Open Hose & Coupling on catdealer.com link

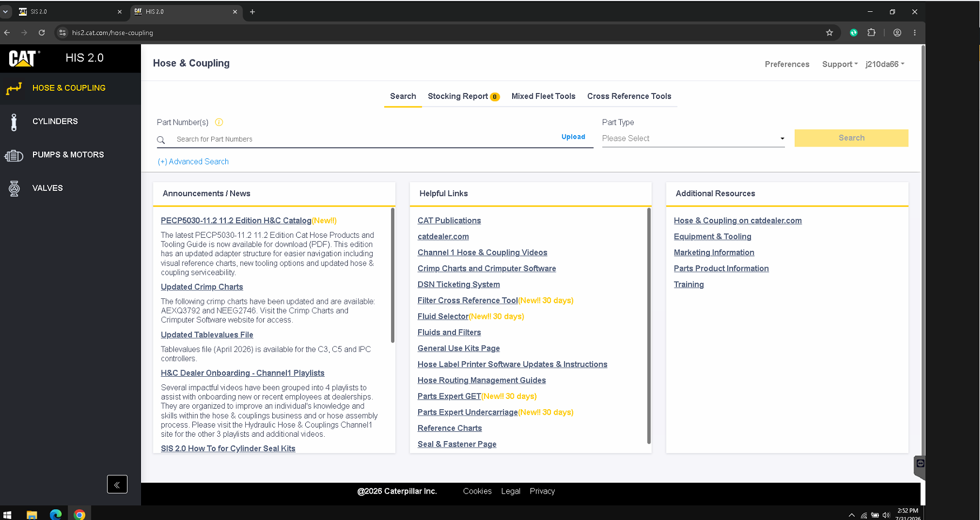[x=737, y=221]
